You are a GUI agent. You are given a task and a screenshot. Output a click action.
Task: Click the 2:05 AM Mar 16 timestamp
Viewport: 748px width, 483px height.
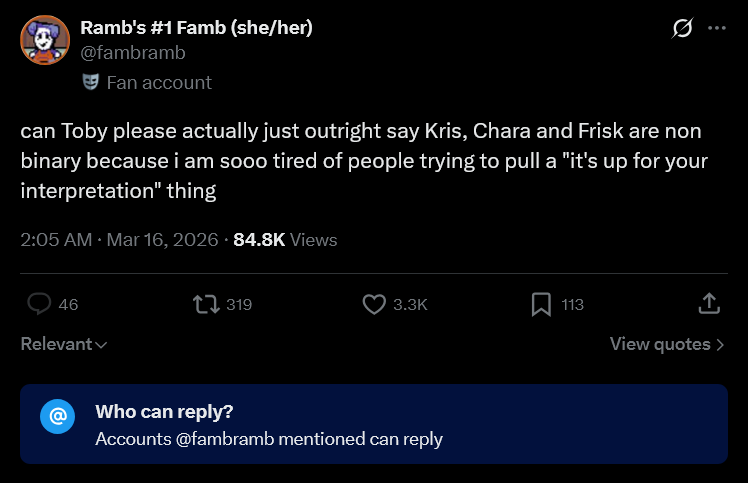tap(119, 240)
